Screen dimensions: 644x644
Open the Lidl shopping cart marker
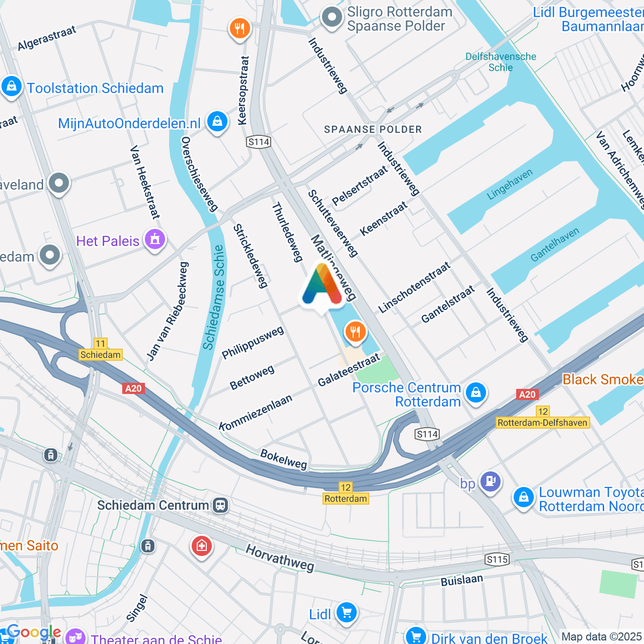(x=347, y=613)
